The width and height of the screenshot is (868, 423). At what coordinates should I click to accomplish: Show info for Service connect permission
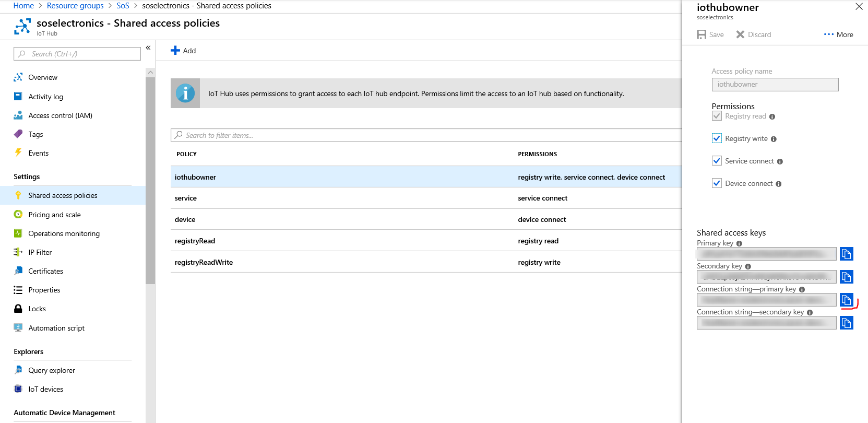click(x=780, y=162)
